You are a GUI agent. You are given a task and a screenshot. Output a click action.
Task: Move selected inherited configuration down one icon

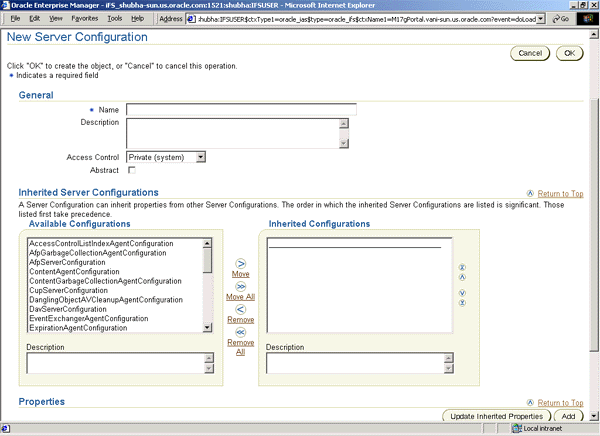(462, 293)
